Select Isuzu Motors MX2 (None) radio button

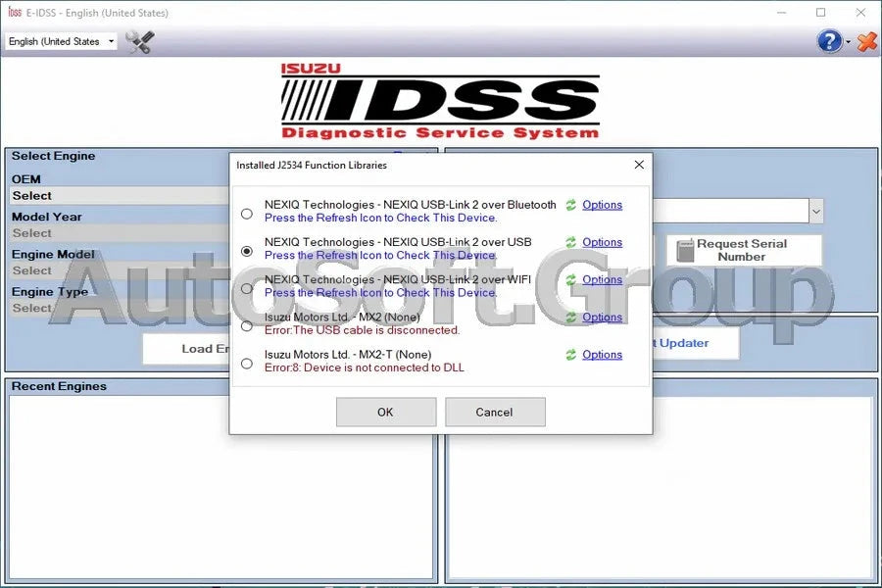pos(246,326)
